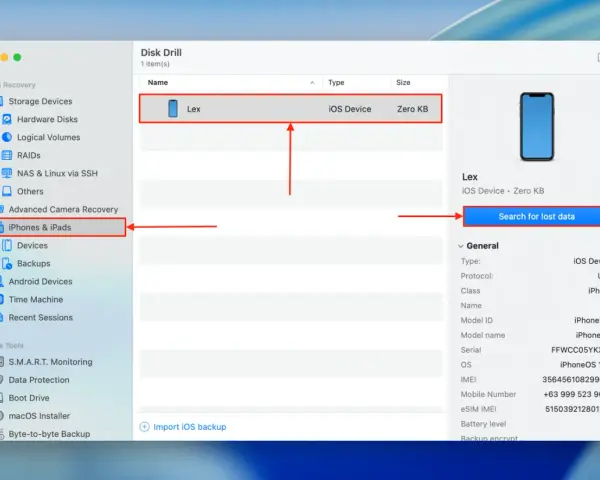Select iPhones & iPads category
Image resolution: width=600 pixels, height=480 pixels.
click(x=62, y=227)
